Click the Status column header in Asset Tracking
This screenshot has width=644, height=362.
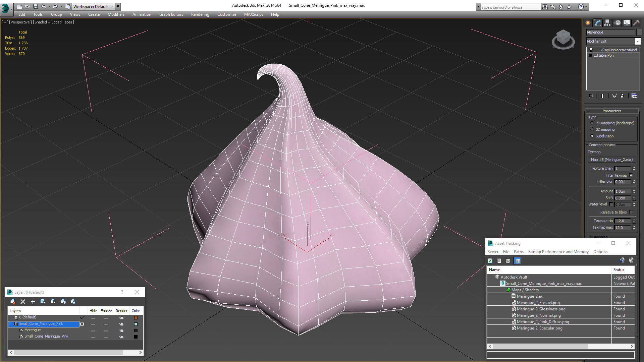coord(623,270)
